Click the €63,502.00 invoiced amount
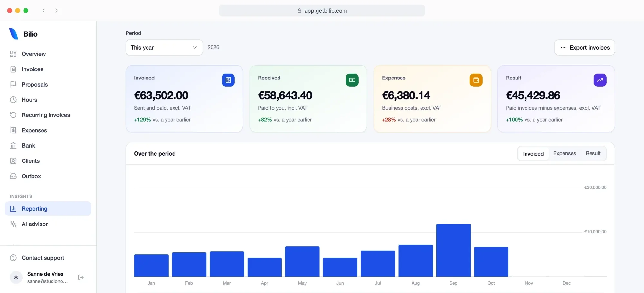 161,95
